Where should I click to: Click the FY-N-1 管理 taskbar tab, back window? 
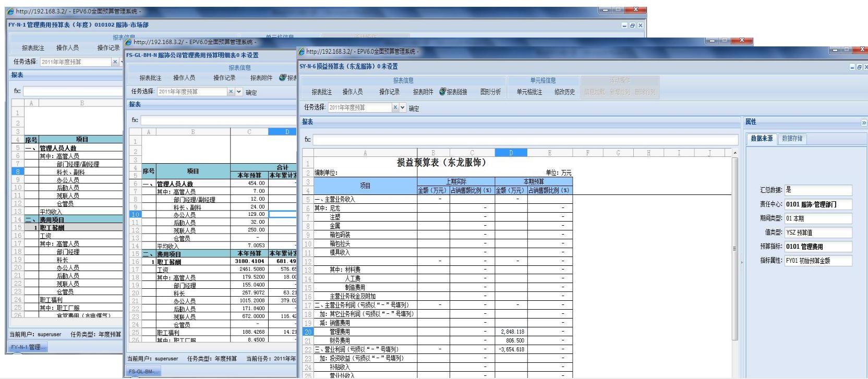(28, 347)
